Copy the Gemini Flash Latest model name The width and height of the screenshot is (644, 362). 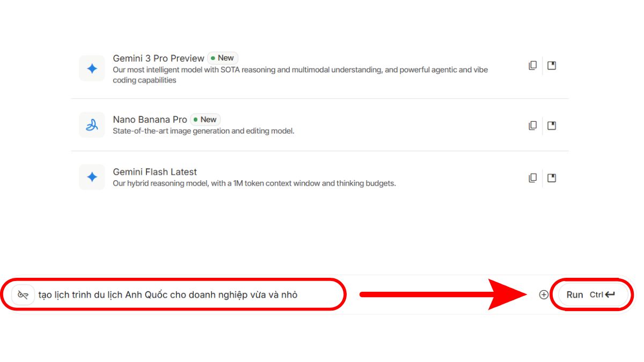click(x=532, y=178)
